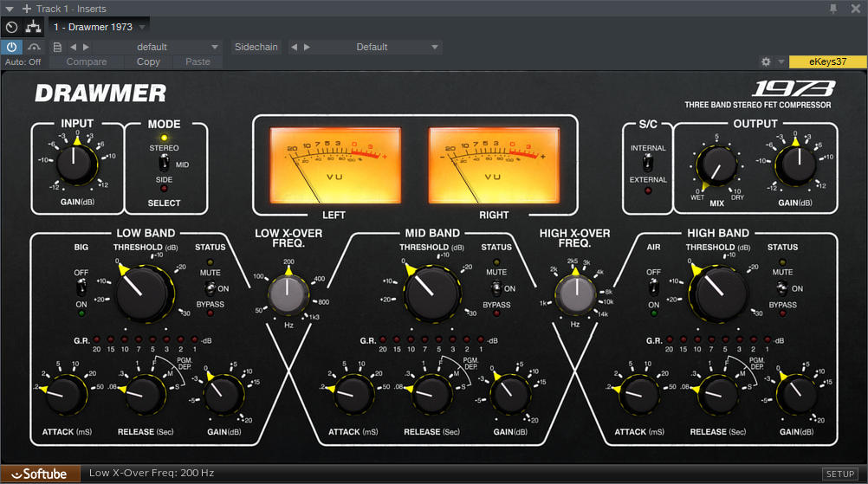Toggle the Low Band BIG switch
Image resolution: width=868 pixels, height=484 pixels.
(x=81, y=287)
